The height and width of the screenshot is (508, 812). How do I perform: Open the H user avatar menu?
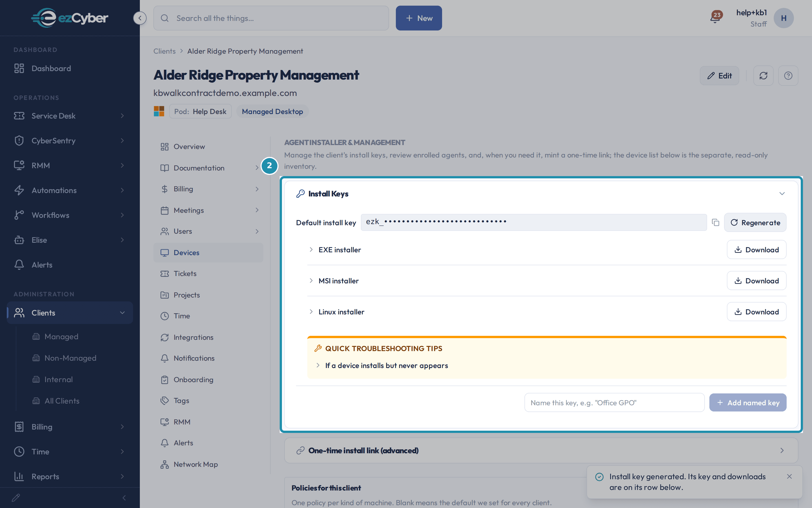point(784,18)
